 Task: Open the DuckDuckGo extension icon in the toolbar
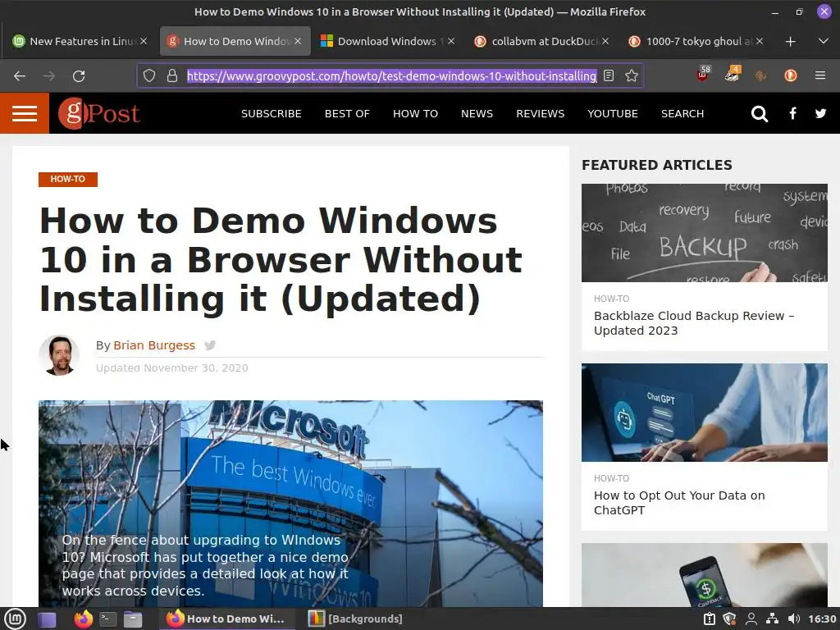tap(790, 76)
